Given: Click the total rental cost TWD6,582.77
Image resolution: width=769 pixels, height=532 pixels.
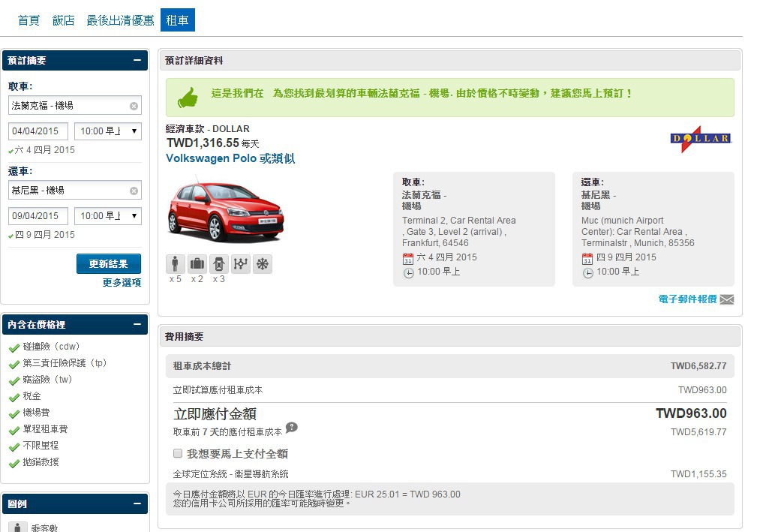Looking at the screenshot, I should 698,365.
